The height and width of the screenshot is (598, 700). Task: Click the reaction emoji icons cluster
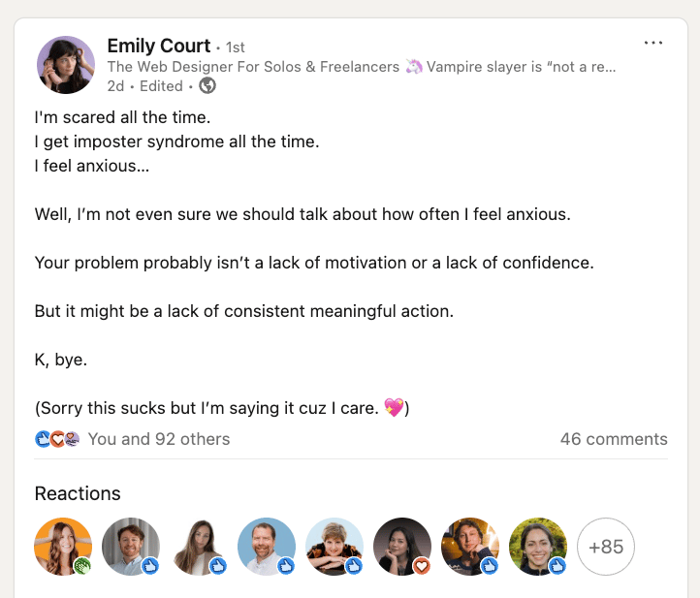tap(57, 439)
